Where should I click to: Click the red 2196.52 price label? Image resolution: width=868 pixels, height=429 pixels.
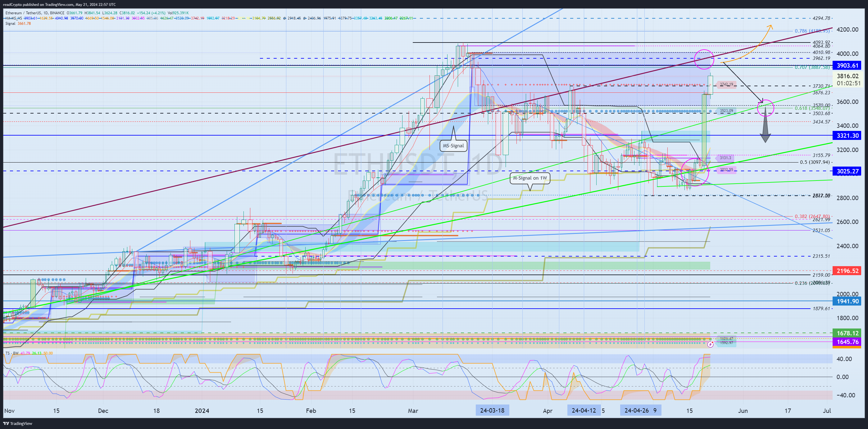(x=847, y=271)
